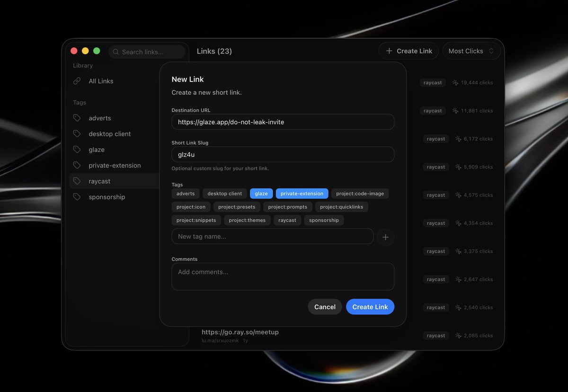Toggle the project:quicklinks tag chip
The width and height of the screenshot is (568, 392).
(x=342, y=207)
